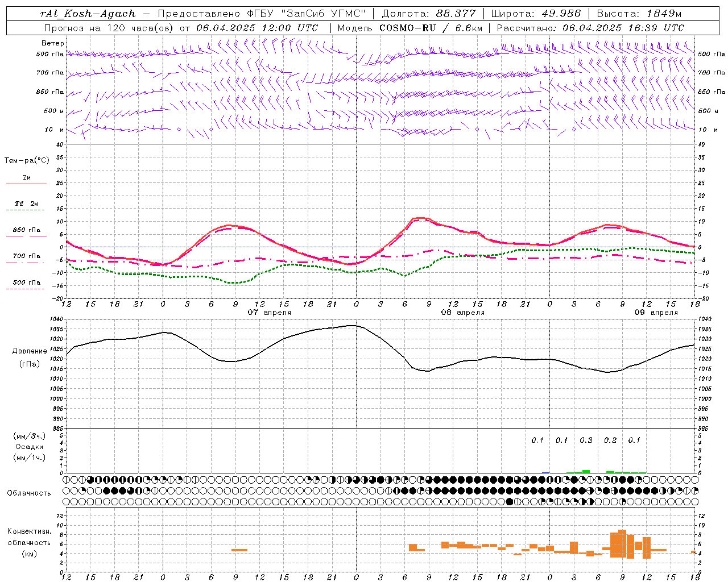The image size is (728, 582).
Task: Click the ФГБУ "ЗапСиб УГМС" provider text
Action: click(307, 14)
